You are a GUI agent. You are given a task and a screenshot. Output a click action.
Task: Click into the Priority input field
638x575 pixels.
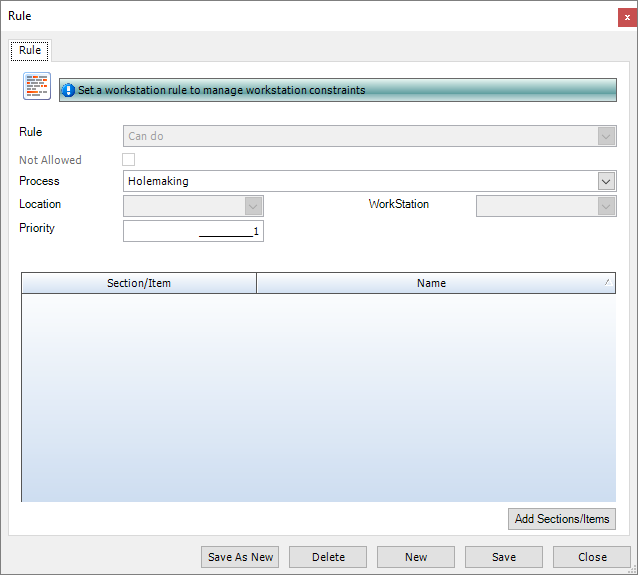[x=193, y=231]
